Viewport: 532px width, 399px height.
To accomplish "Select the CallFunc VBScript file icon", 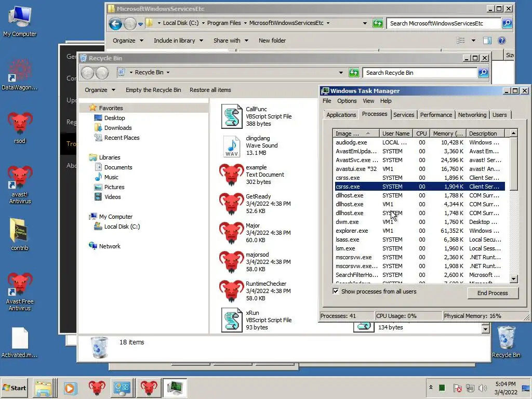I will point(232,116).
